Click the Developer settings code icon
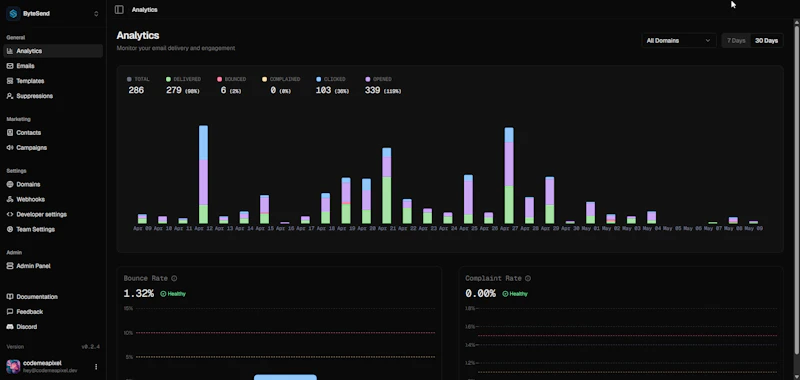 pyautogui.click(x=10, y=215)
